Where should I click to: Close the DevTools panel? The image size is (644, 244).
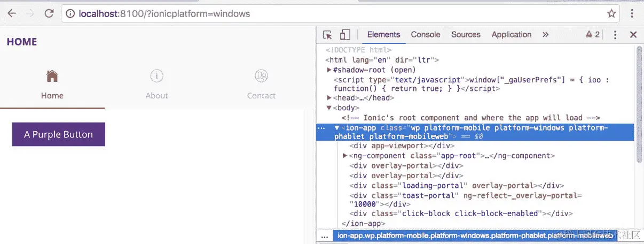[x=633, y=35]
